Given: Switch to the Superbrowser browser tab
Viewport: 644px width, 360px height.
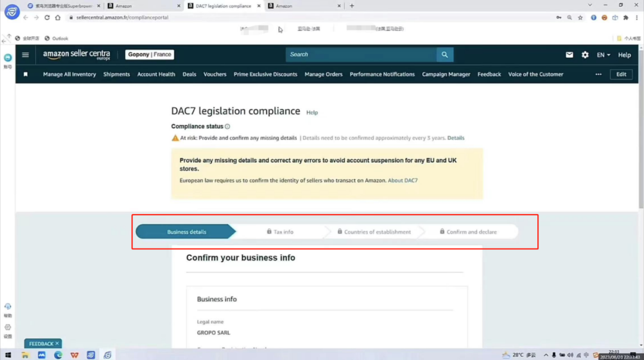Looking at the screenshot, I should pyautogui.click(x=63, y=6).
